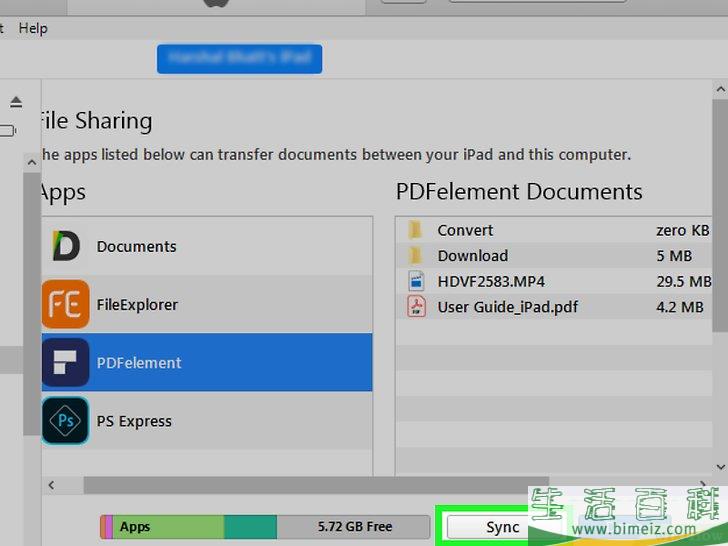Click the horizontal scrollbar thumb
The image size is (728, 546).
pyautogui.click(x=316, y=485)
